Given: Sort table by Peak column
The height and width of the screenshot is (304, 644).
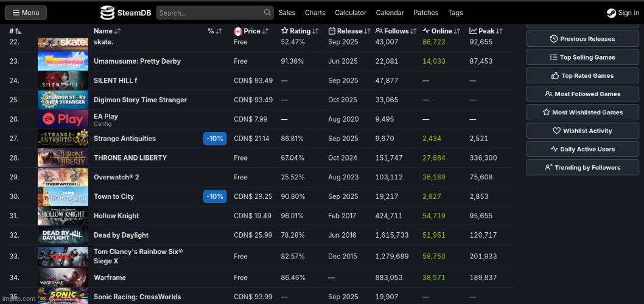Looking at the screenshot, I should point(486,31).
